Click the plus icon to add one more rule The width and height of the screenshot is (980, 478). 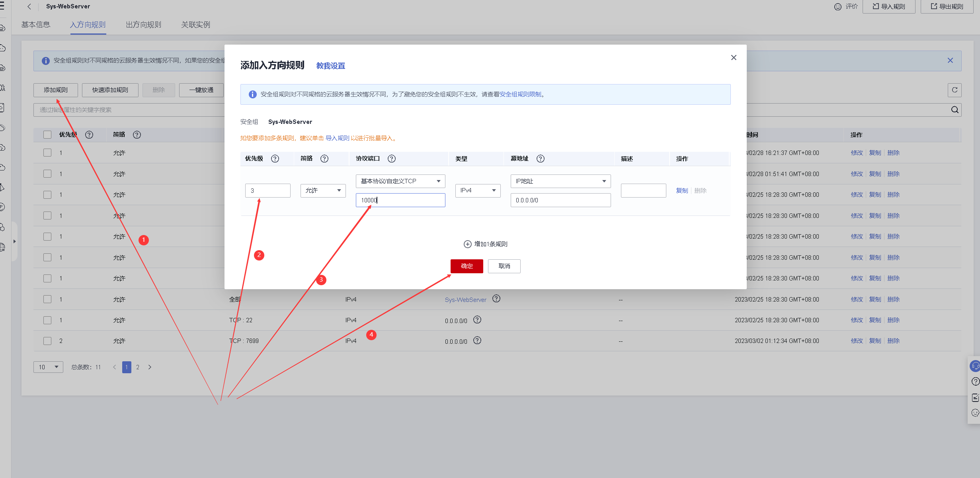(468, 244)
